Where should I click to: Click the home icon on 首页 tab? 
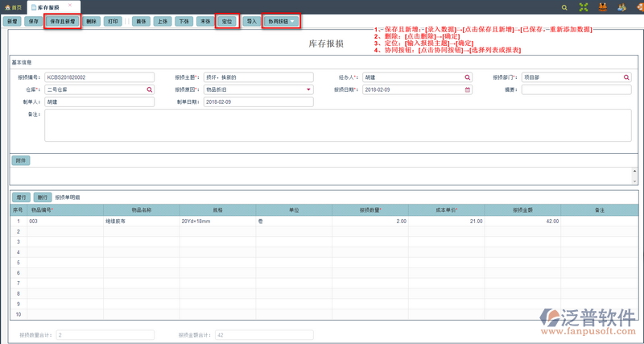pos(6,6)
